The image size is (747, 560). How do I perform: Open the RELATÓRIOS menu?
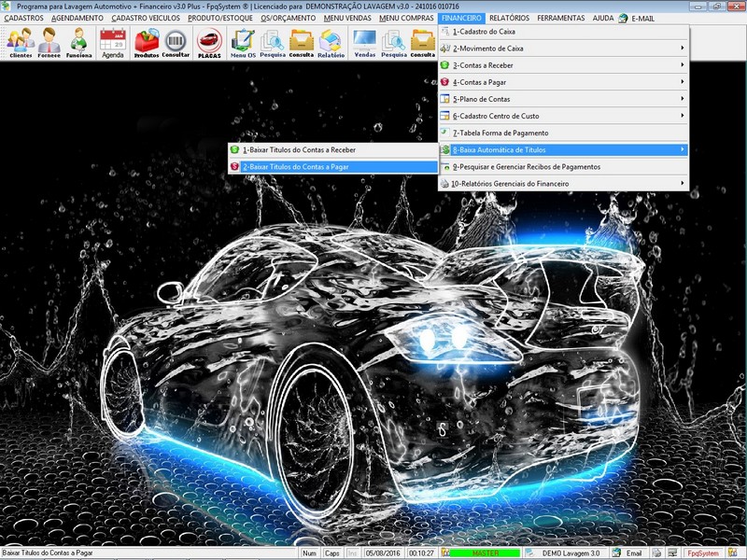[x=512, y=18]
